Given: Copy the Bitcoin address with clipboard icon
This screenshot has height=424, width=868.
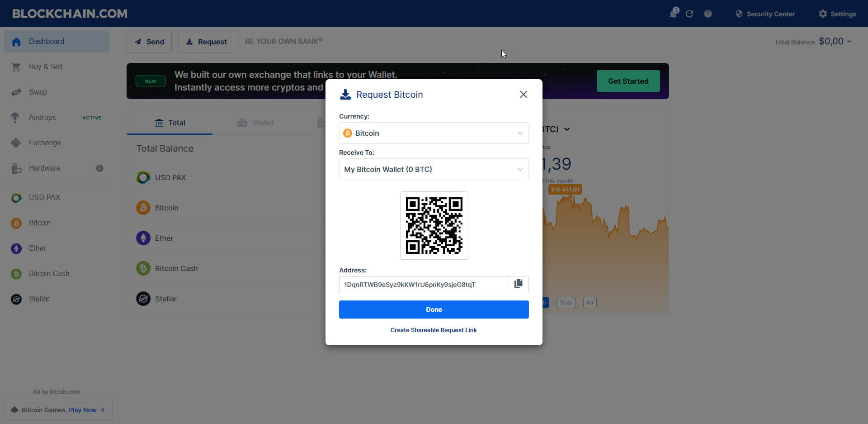Looking at the screenshot, I should point(518,284).
